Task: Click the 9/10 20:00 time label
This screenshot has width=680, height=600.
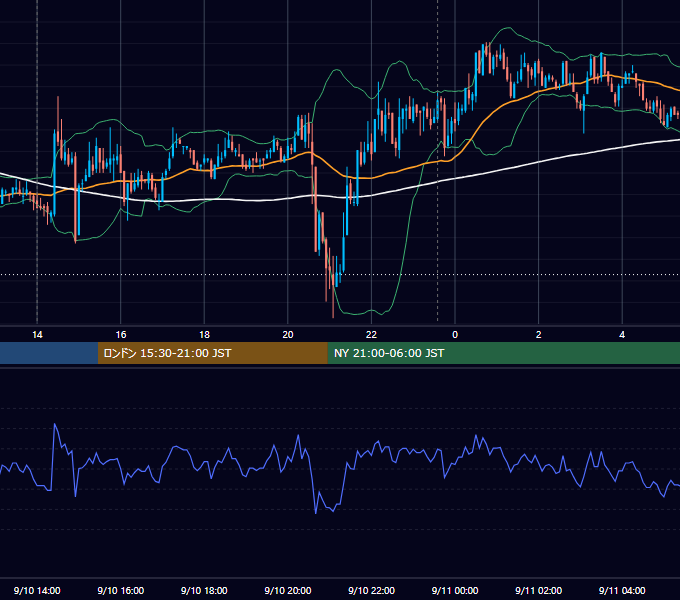Action: coord(288,590)
